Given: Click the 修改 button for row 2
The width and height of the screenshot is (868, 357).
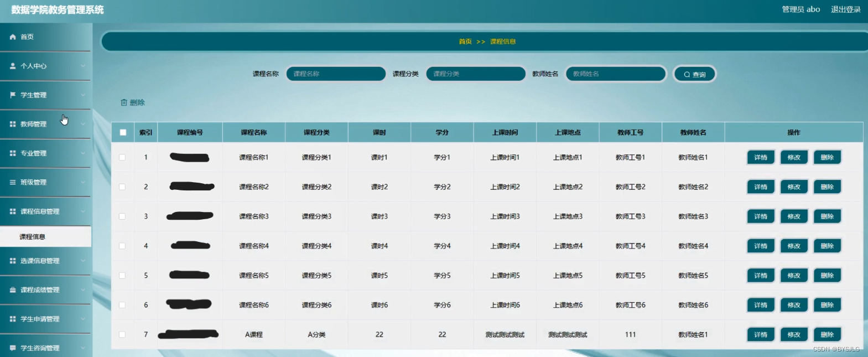Looking at the screenshot, I should (x=794, y=187).
